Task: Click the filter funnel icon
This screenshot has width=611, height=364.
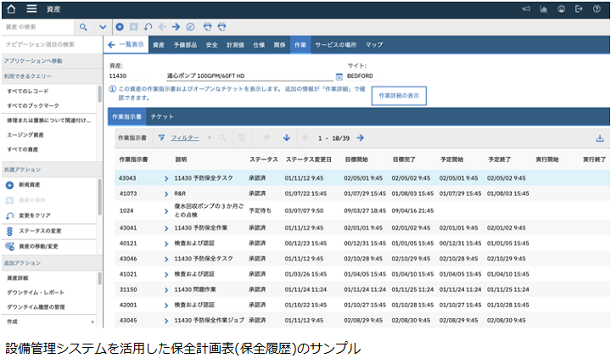Action: 161,137
